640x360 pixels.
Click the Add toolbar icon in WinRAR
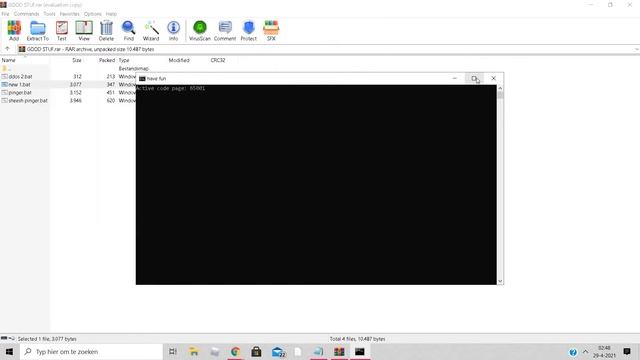14,31
